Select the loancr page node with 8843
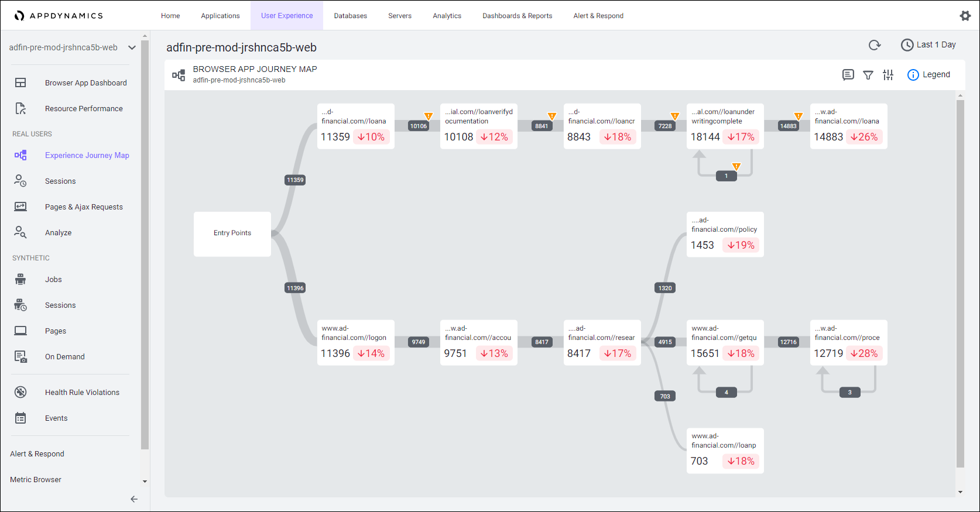 tap(602, 126)
